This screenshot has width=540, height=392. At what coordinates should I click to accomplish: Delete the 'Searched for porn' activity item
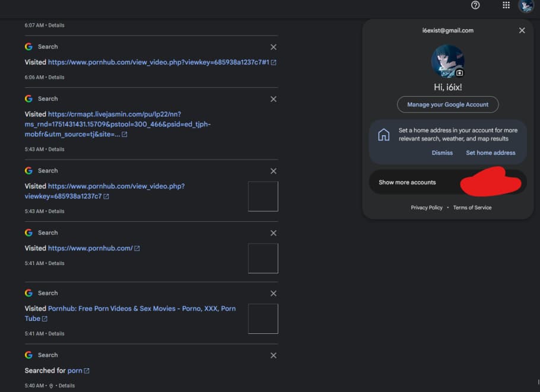click(273, 355)
